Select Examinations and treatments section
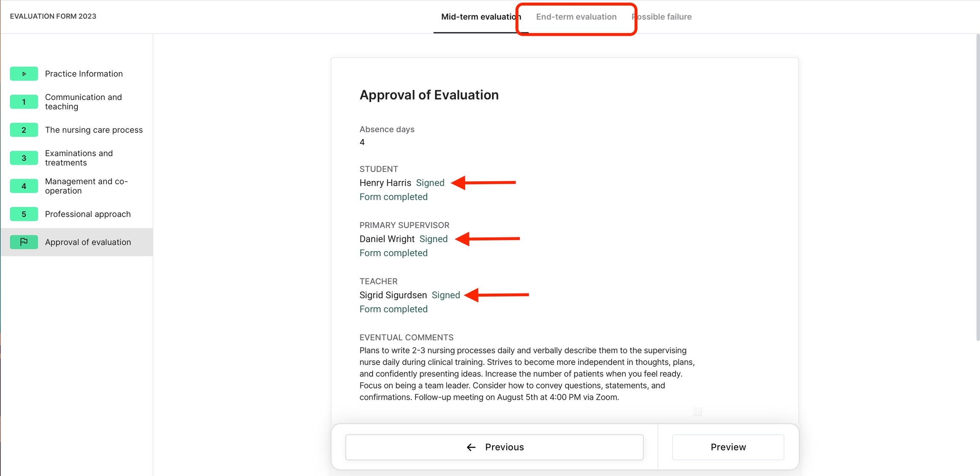 79,158
